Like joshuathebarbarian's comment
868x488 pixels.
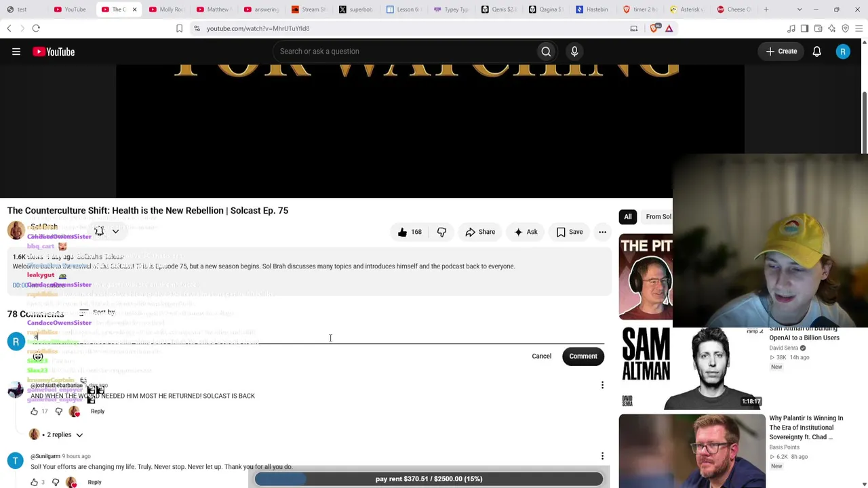(34, 411)
